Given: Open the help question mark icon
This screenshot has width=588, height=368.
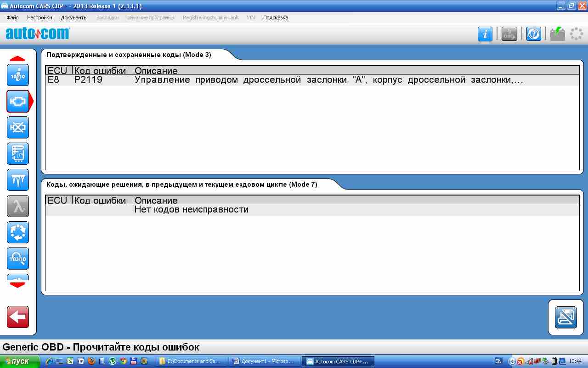Looking at the screenshot, I should point(533,34).
